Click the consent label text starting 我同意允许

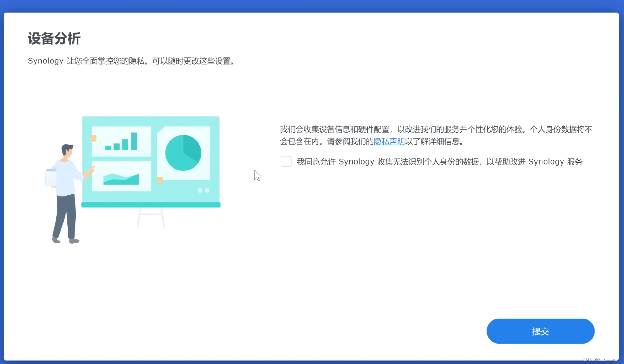439,162
